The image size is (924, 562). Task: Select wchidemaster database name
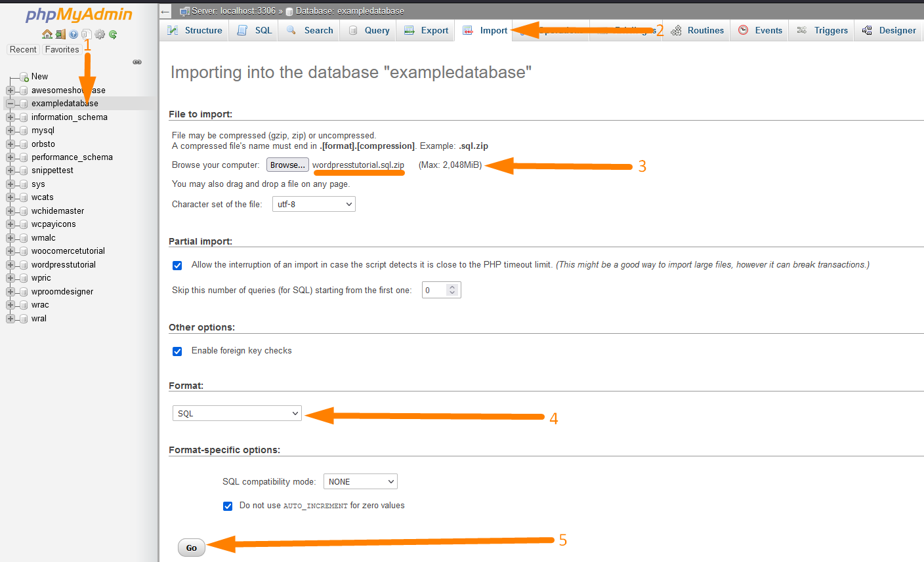pyautogui.click(x=58, y=211)
